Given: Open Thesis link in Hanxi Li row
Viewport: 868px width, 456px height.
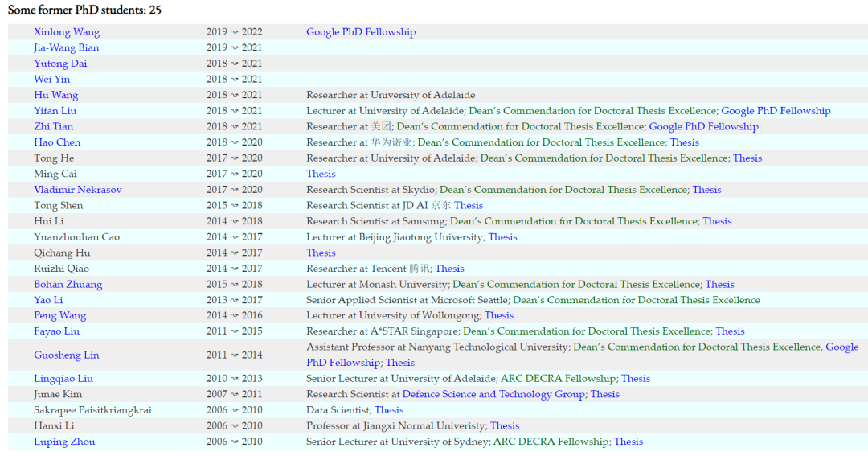Looking at the screenshot, I should click(505, 426).
